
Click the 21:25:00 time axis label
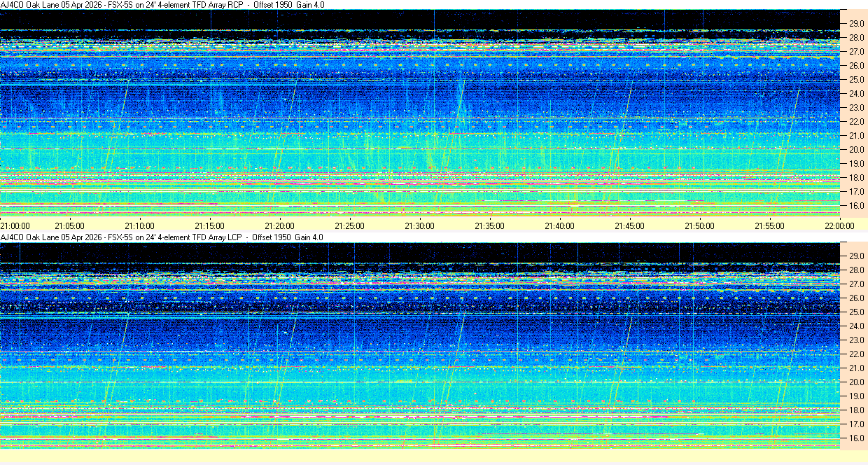pos(349,226)
